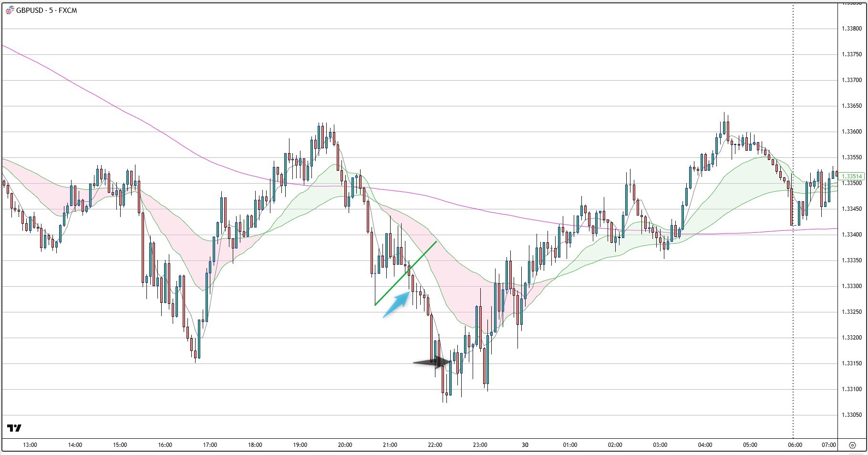
Task: Click the 1.33050 price axis label
Action: 851,415
